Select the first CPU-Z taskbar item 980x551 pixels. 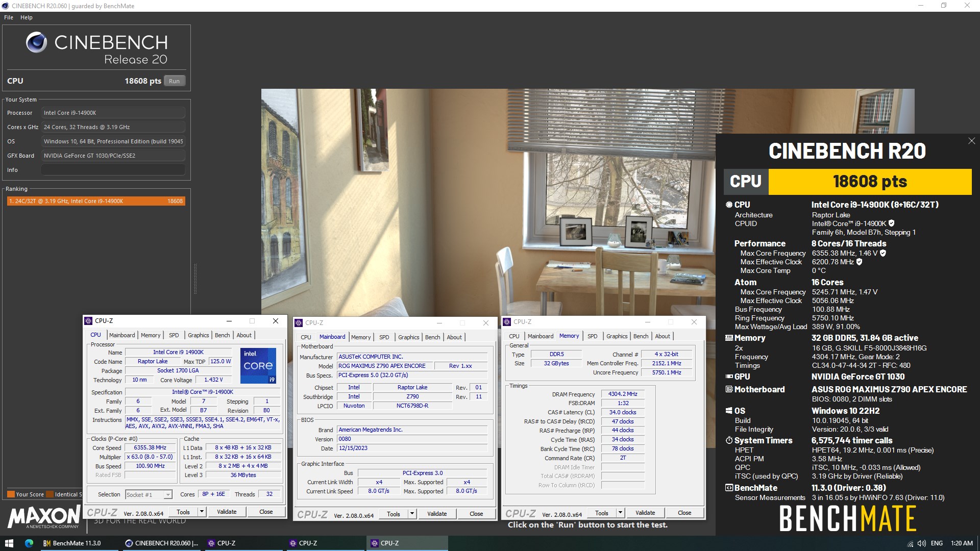click(243, 543)
